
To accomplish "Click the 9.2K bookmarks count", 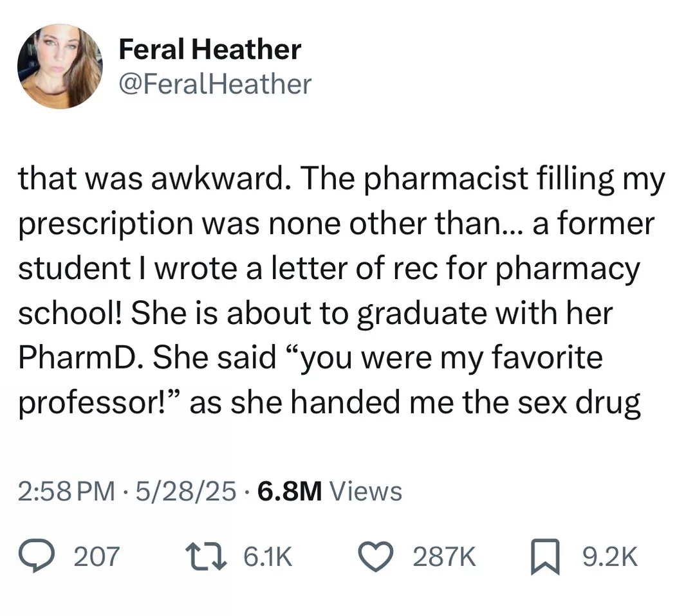I will [610, 557].
